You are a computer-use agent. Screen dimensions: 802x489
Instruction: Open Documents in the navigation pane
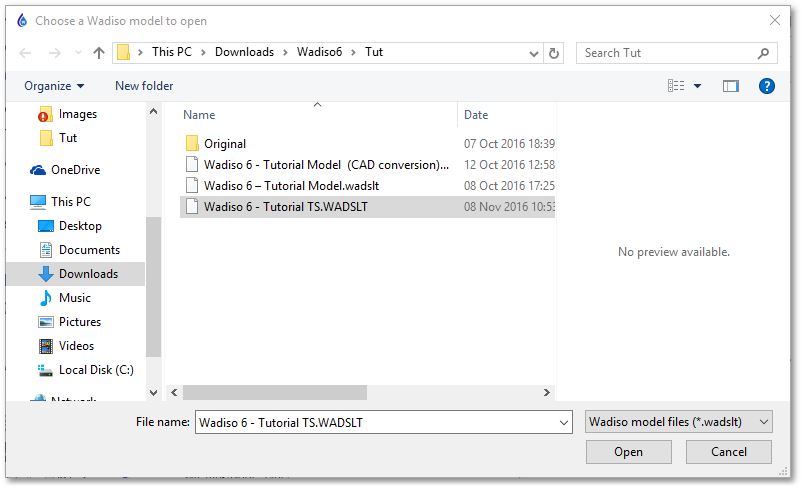(90, 250)
